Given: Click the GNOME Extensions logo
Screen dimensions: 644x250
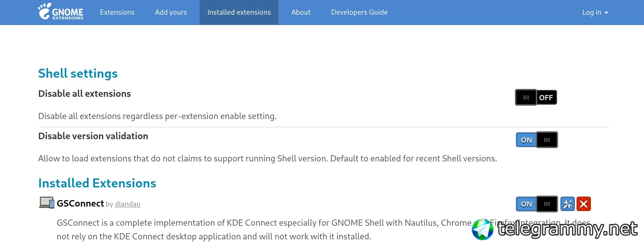Looking at the screenshot, I should 61,12.
